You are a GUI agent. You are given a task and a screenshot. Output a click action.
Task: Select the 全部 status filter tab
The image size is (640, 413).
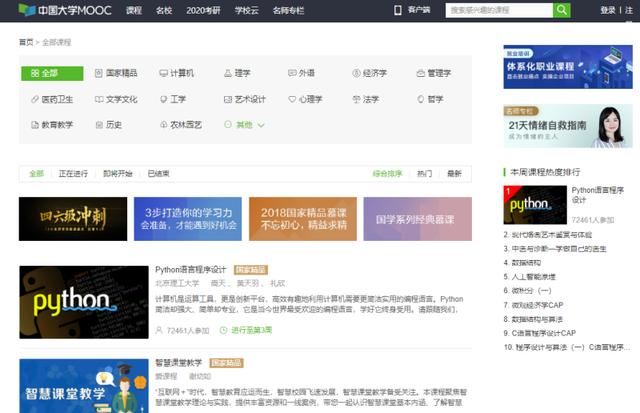coord(36,174)
